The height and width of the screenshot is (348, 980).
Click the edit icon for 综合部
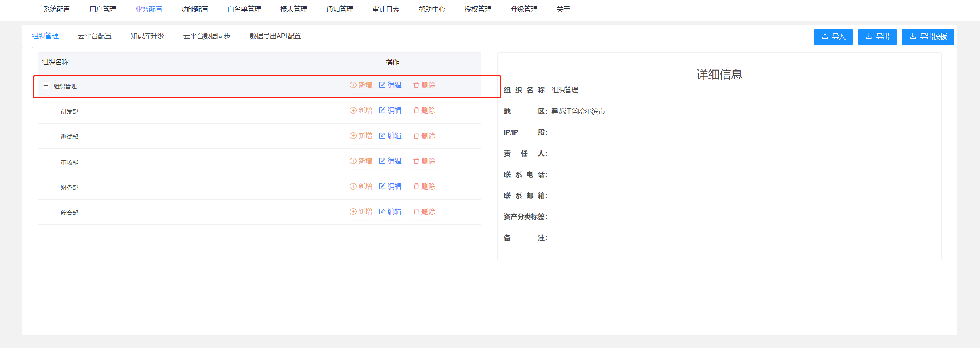[382, 211]
